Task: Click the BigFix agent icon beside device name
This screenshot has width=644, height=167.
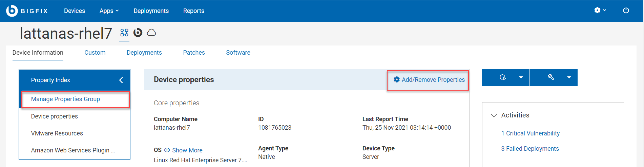Action: [138, 33]
